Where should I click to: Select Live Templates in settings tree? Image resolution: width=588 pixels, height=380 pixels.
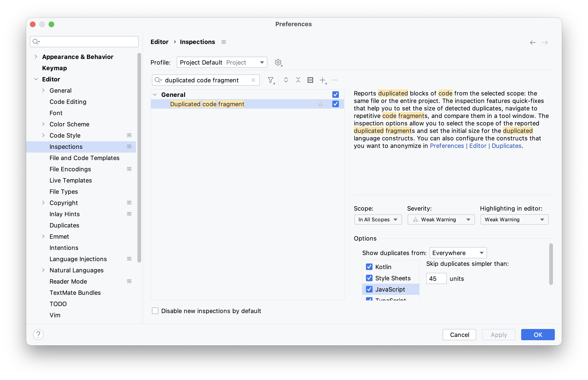[x=71, y=180]
